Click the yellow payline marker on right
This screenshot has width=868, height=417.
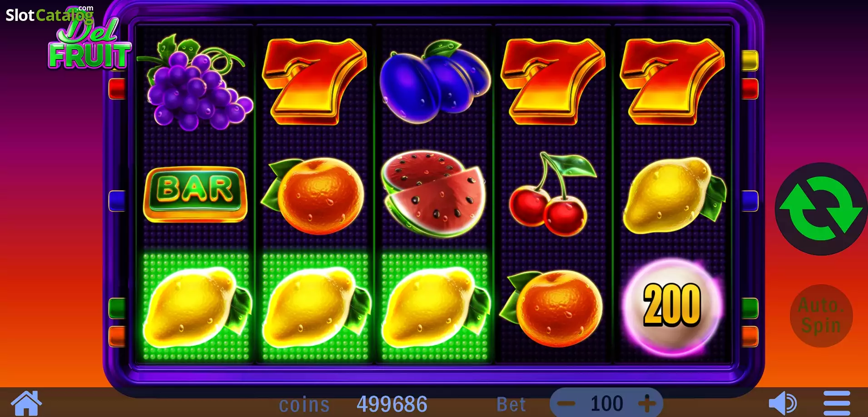pyautogui.click(x=750, y=60)
